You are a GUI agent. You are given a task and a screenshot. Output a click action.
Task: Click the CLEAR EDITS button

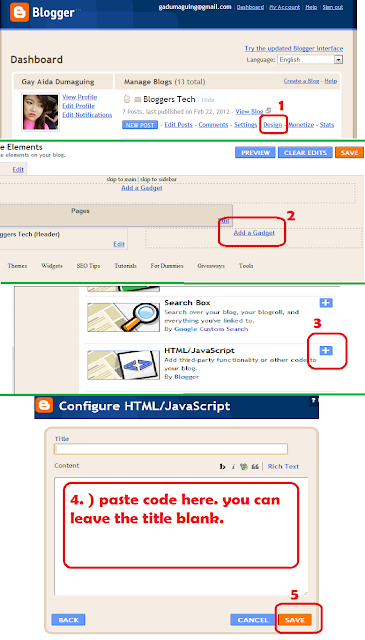click(x=305, y=152)
